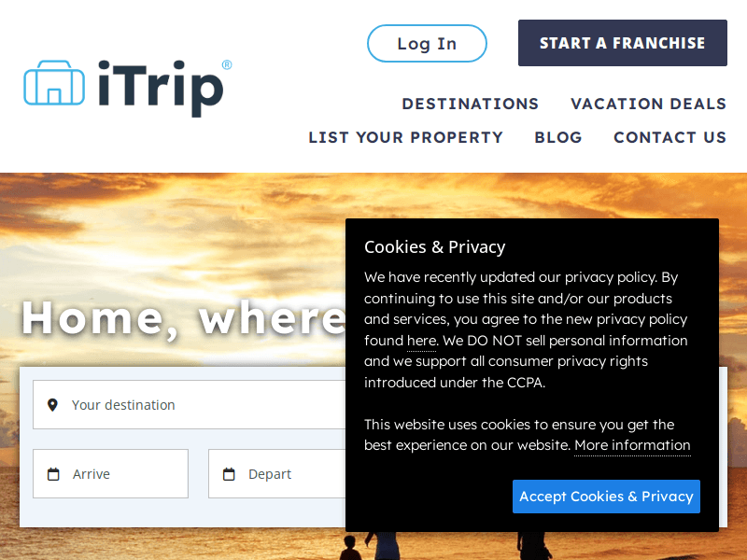The width and height of the screenshot is (747, 560).
Task: Go to Vacation Deals
Action: coord(648,104)
